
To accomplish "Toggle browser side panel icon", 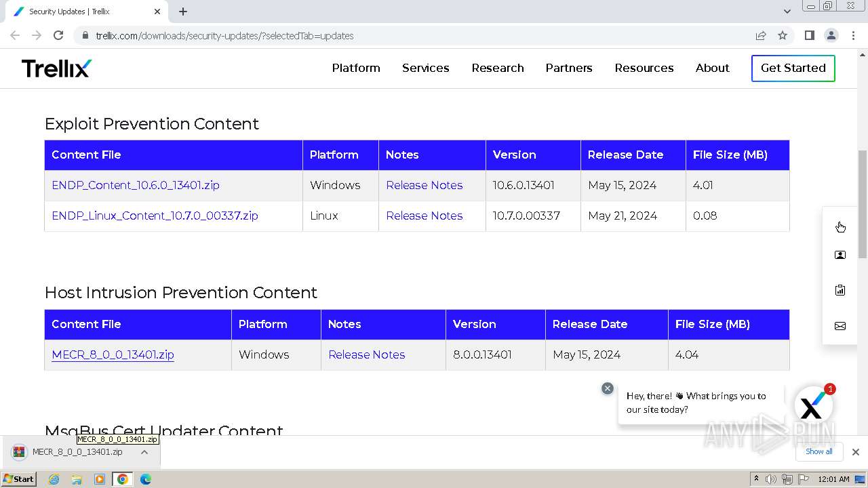I will (810, 35).
